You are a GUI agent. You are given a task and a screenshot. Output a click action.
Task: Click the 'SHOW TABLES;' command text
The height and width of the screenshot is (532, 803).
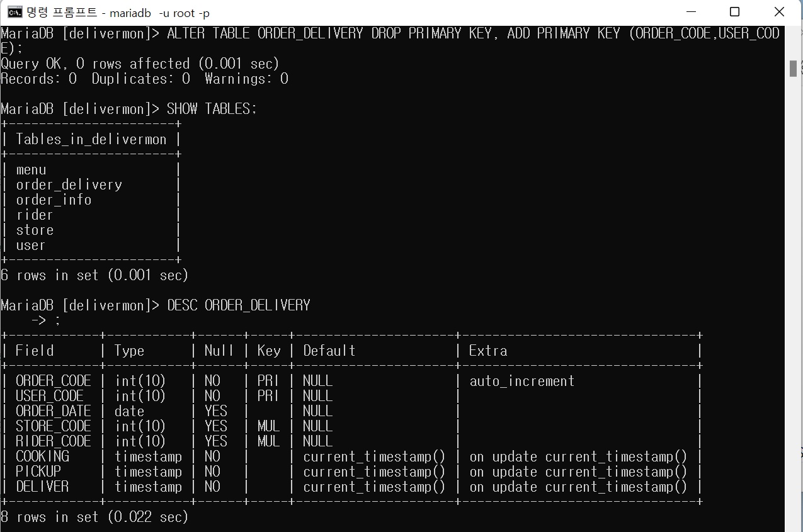212,109
